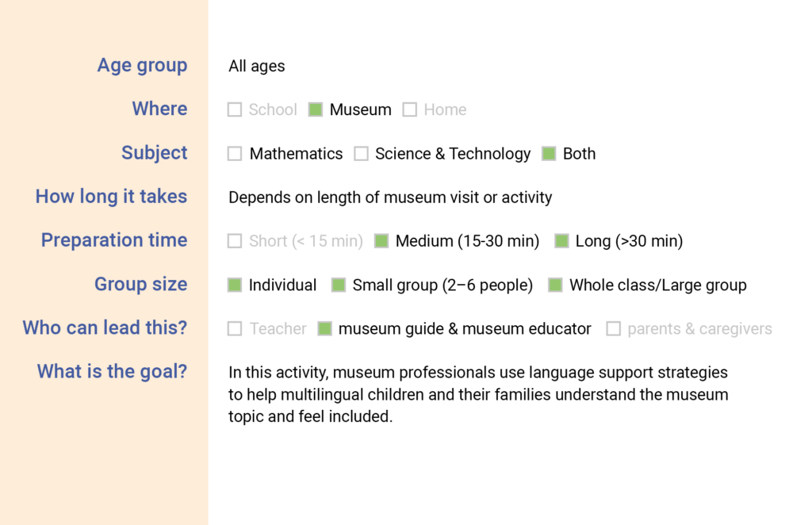Toggle museum guide & museum educator checkbox
The width and height of the screenshot is (812, 525).
324,328
